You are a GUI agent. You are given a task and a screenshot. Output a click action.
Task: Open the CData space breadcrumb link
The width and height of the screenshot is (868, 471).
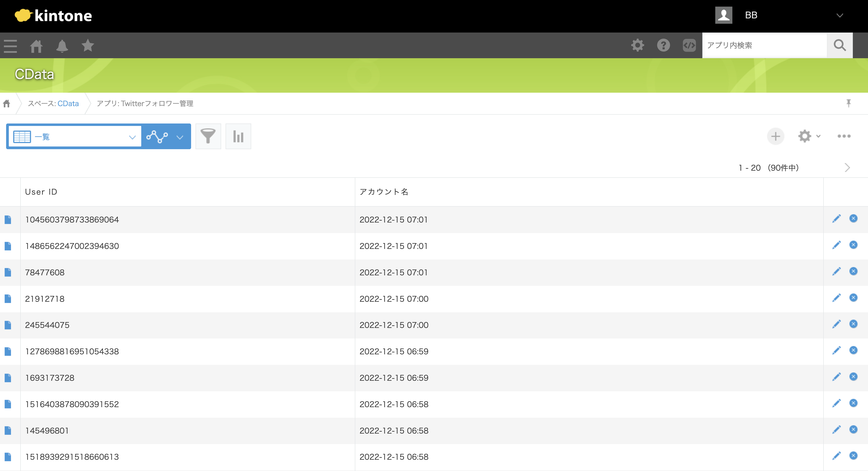coord(68,103)
